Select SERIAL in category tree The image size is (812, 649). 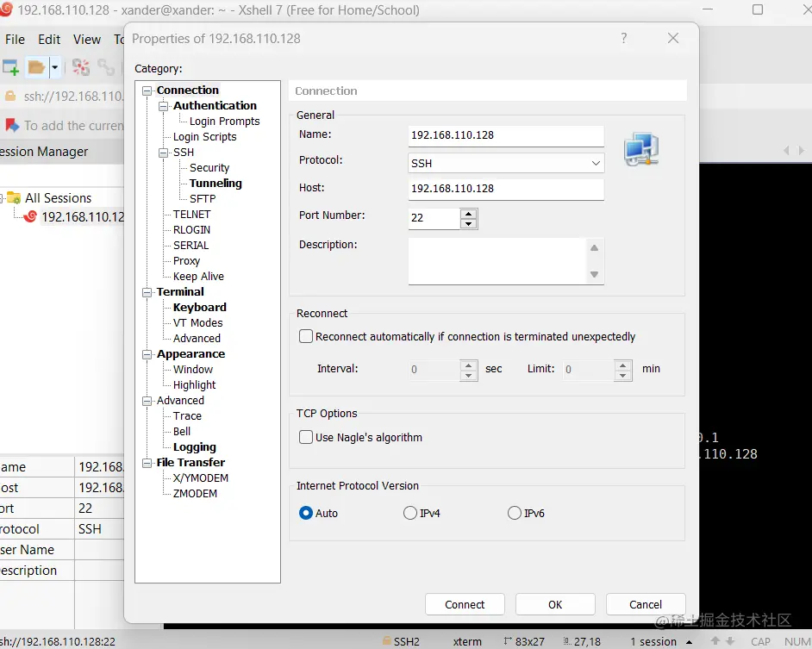[191, 246]
